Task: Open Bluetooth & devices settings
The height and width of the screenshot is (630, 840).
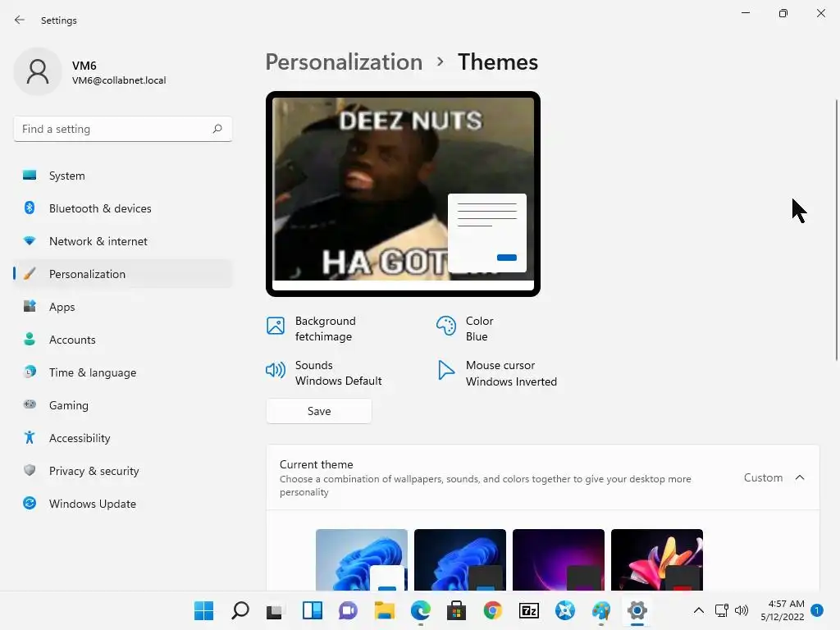Action: coord(123,208)
